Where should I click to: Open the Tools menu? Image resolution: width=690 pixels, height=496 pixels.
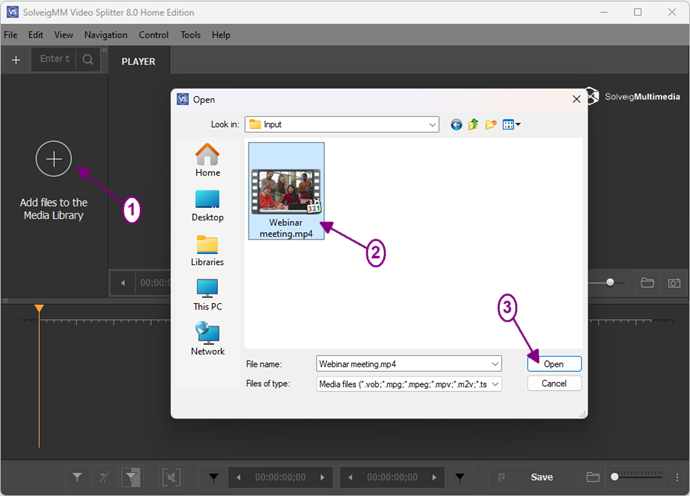pos(191,35)
